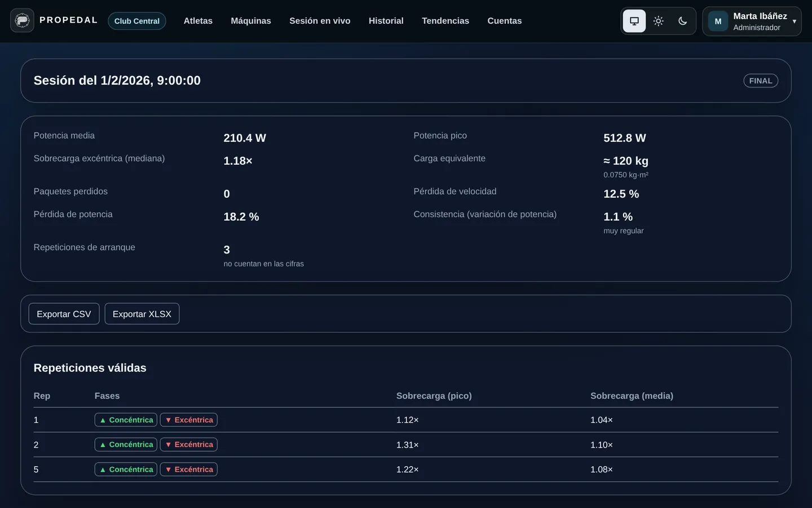812x508 pixels.
Task: Click the 'muy regular' consistency note
Action: 624,231
